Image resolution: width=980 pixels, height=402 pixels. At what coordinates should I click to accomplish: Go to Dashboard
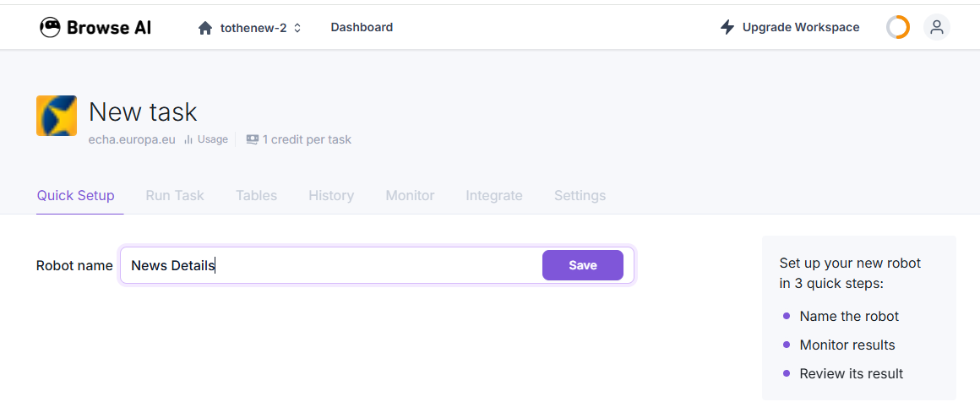click(x=362, y=27)
